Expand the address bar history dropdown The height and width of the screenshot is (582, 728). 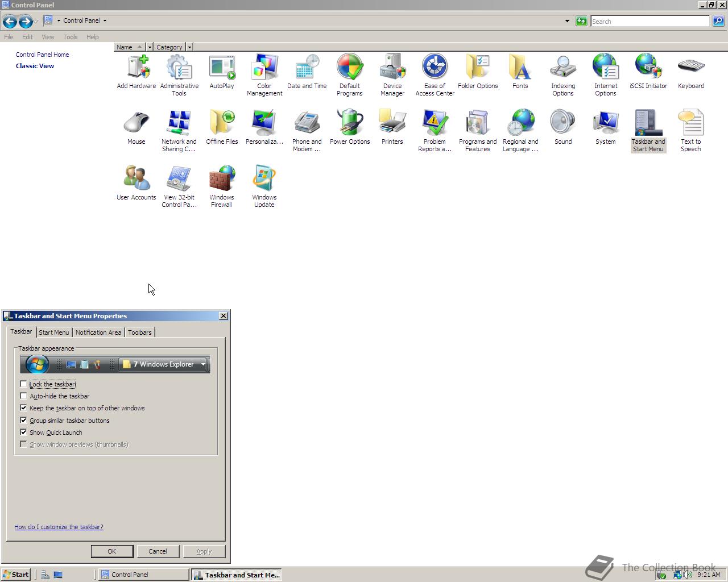[567, 21]
